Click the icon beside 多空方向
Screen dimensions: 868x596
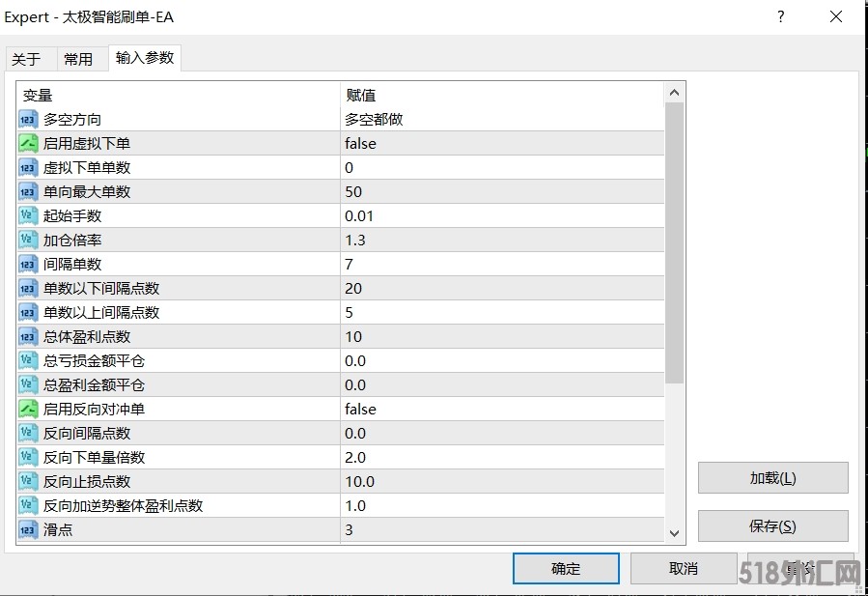pyautogui.click(x=28, y=119)
